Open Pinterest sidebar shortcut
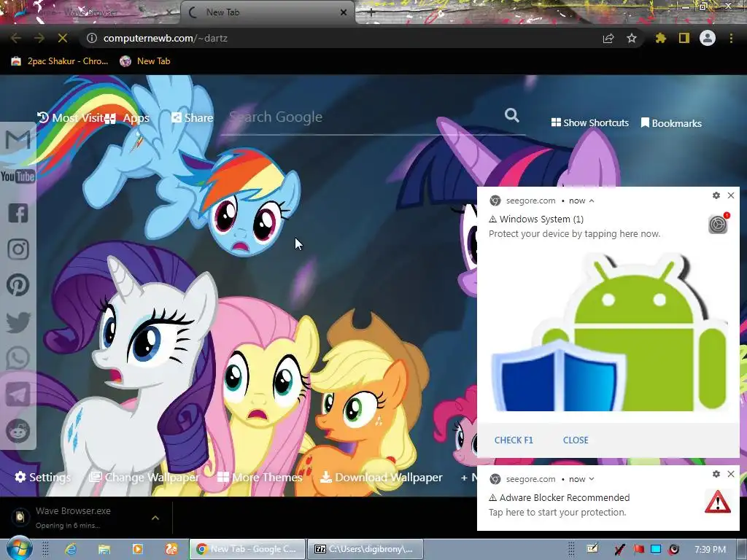This screenshot has height=560, width=747. (x=18, y=285)
